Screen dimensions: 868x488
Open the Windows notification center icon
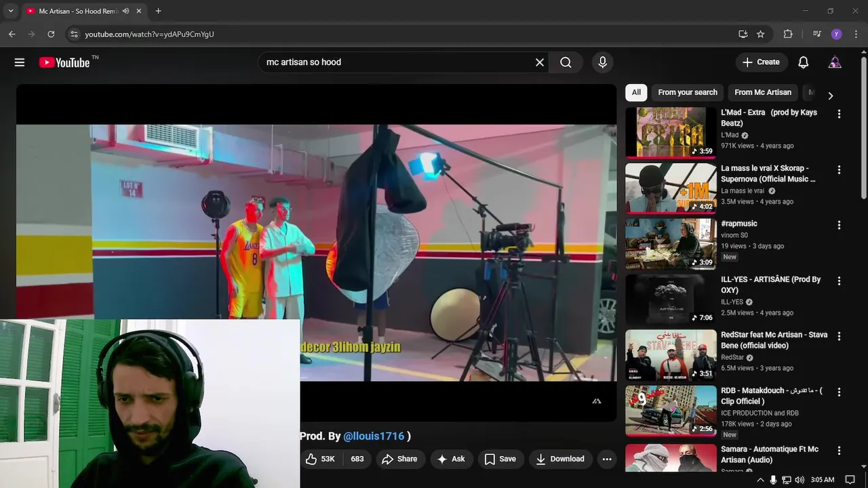coord(850,480)
